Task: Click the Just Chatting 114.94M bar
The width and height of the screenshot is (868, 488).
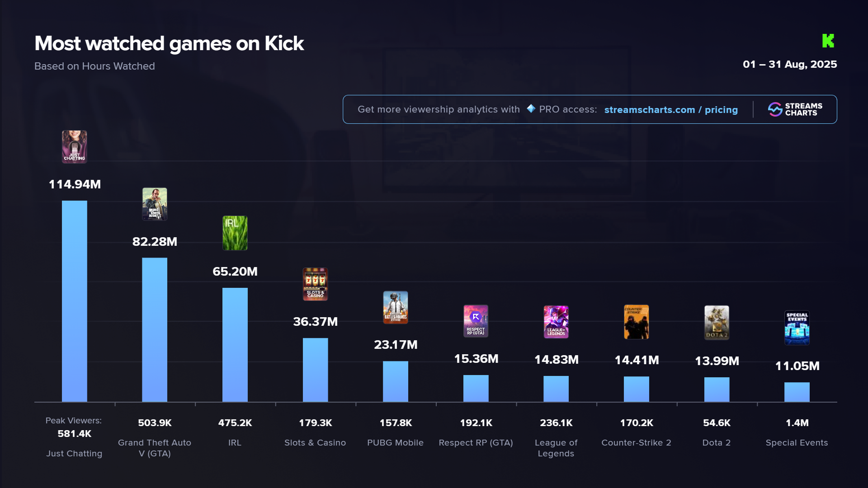Action: 75,301
